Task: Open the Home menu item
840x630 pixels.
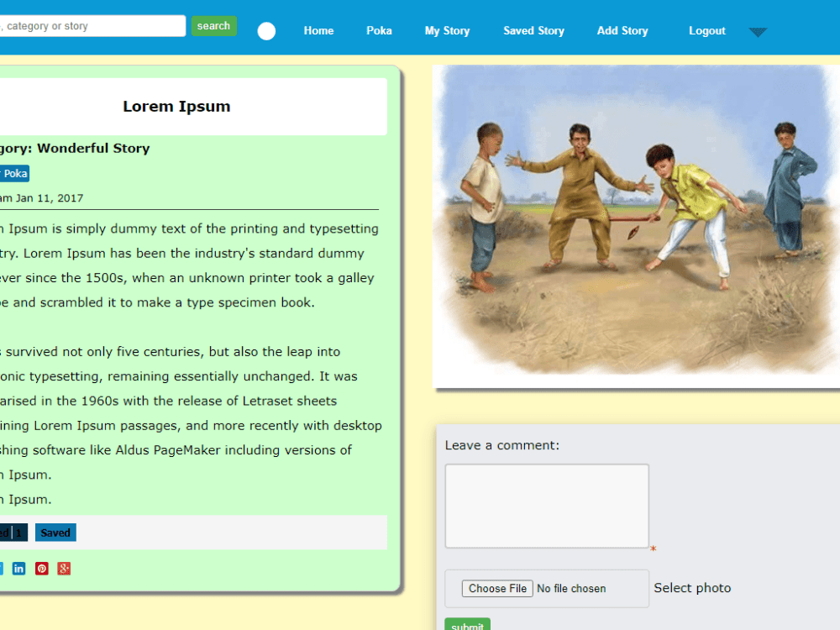Action: pos(318,31)
